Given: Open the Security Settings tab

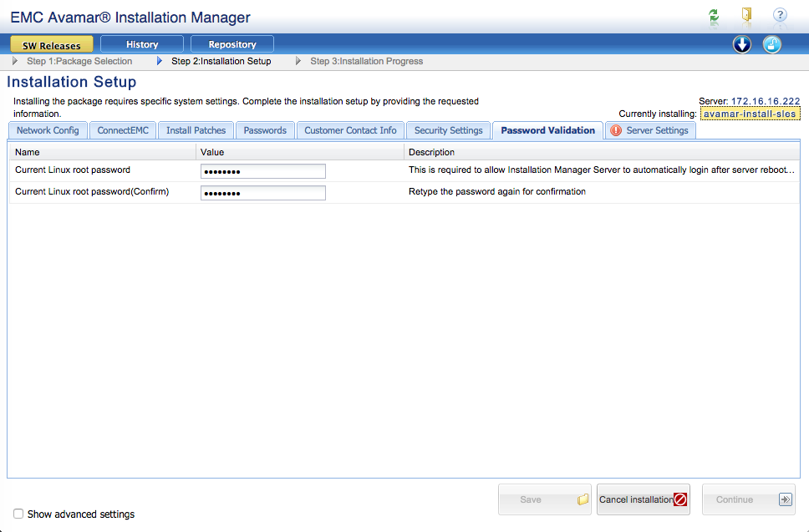Looking at the screenshot, I should pyautogui.click(x=448, y=130).
